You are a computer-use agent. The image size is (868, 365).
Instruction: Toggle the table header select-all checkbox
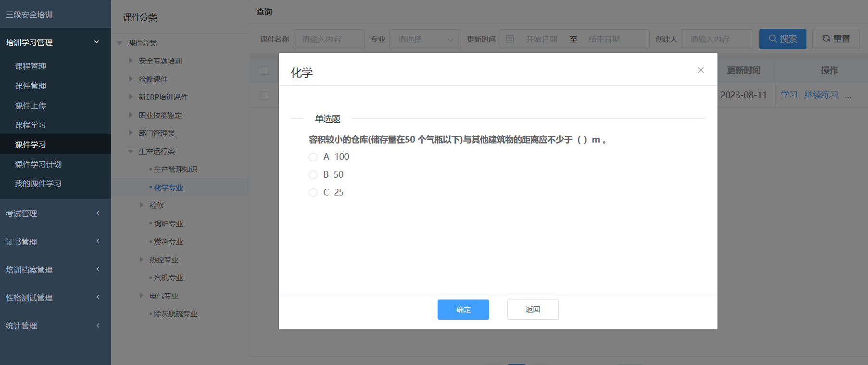tap(264, 70)
